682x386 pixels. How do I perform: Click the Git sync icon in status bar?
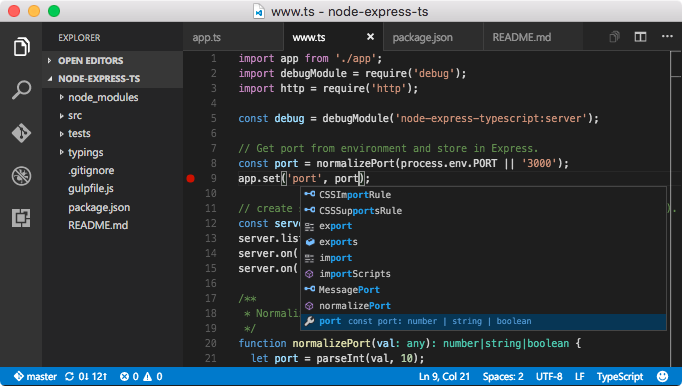(x=69, y=376)
